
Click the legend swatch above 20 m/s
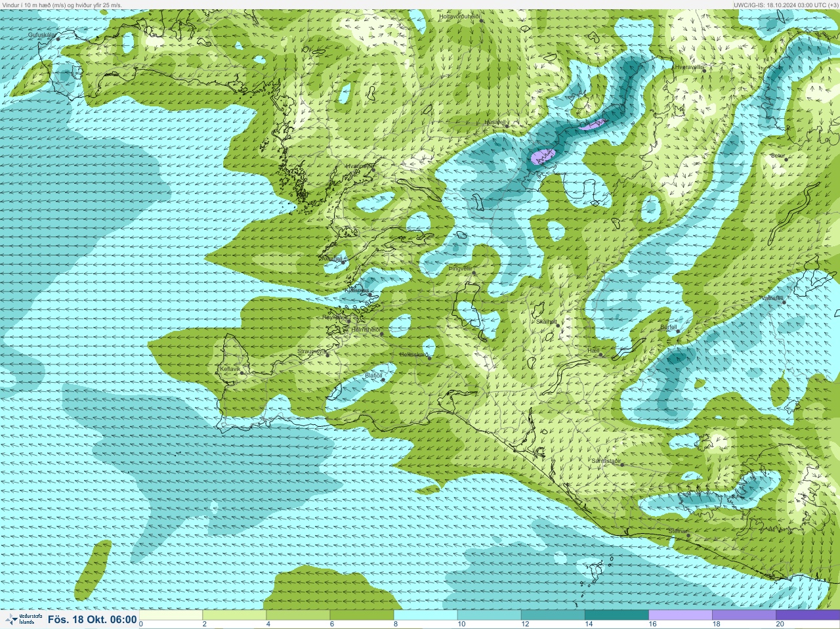pyautogui.click(x=808, y=615)
